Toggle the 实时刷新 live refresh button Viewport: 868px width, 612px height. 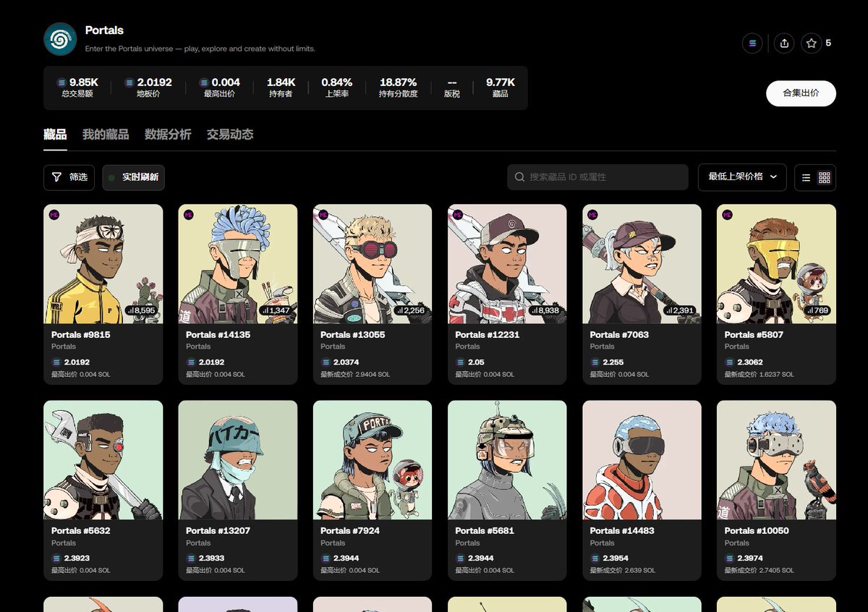tap(133, 177)
